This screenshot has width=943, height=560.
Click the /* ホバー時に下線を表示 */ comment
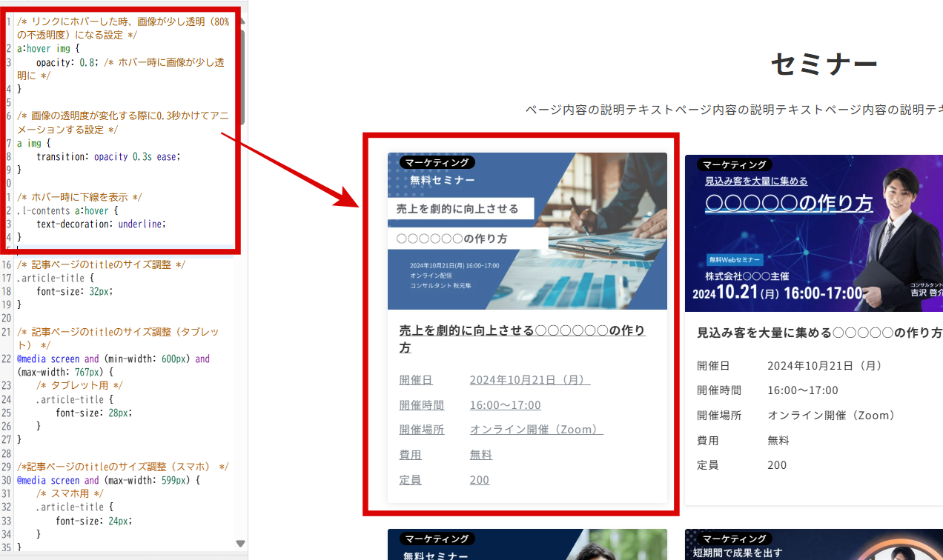tap(79, 197)
